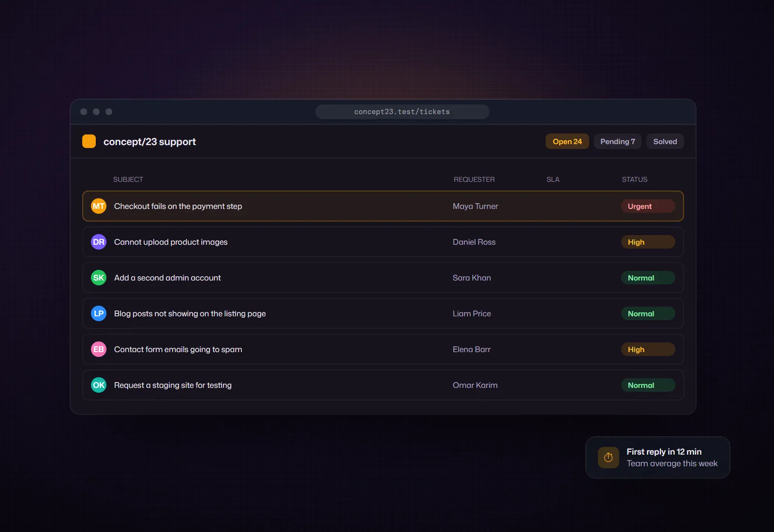Click the orange concept/23 logo square
The image size is (774, 532).
[x=89, y=141]
